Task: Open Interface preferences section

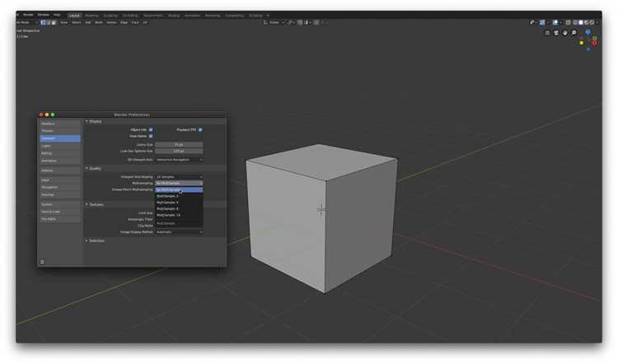Action: tap(60, 124)
